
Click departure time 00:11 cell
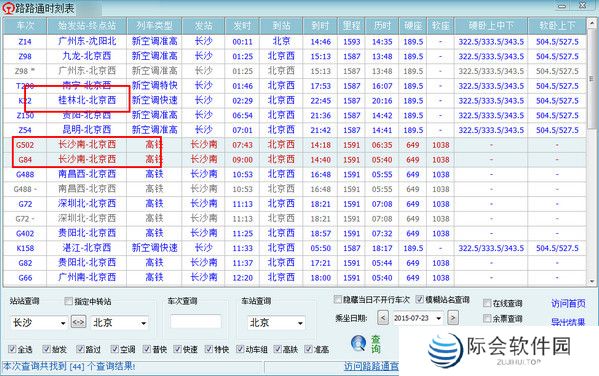[243, 42]
